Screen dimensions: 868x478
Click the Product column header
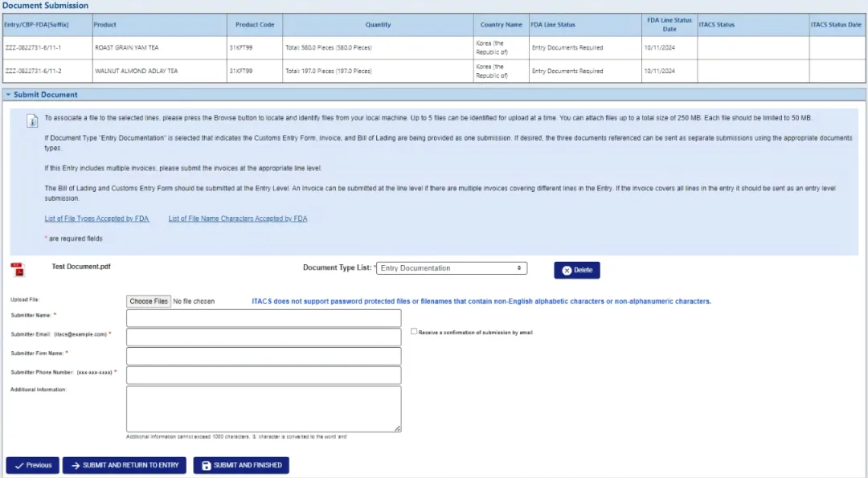(159, 25)
